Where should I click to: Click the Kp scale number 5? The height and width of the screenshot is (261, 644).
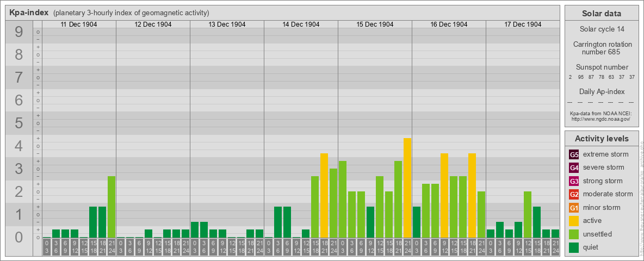pos(19,123)
